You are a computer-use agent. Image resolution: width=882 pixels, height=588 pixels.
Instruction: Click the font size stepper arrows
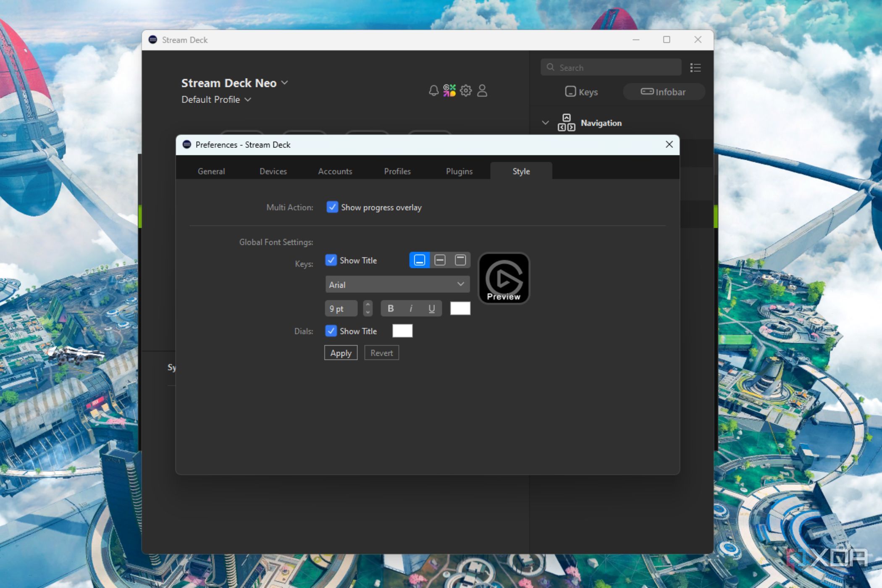pos(368,309)
